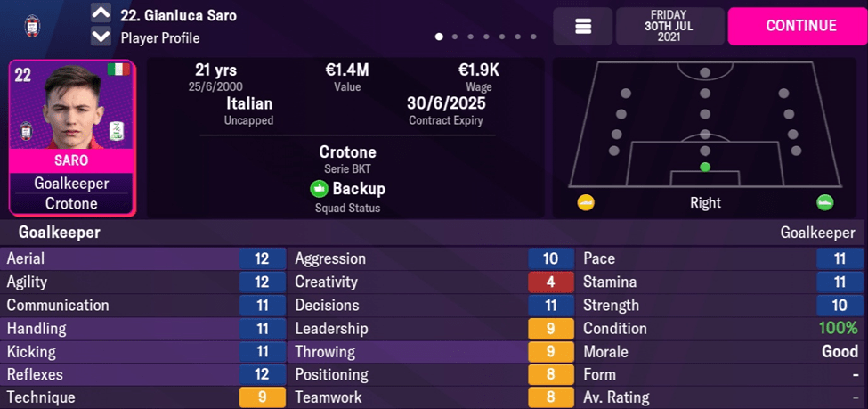Click Gianluca Saro's portrait photo
This screenshot has height=409, width=868.
click(x=70, y=111)
